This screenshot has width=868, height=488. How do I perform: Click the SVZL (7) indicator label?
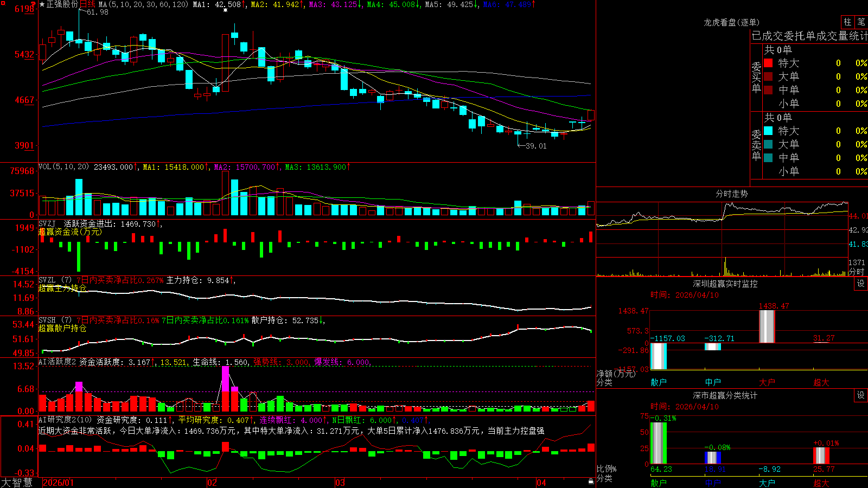pos(55,280)
